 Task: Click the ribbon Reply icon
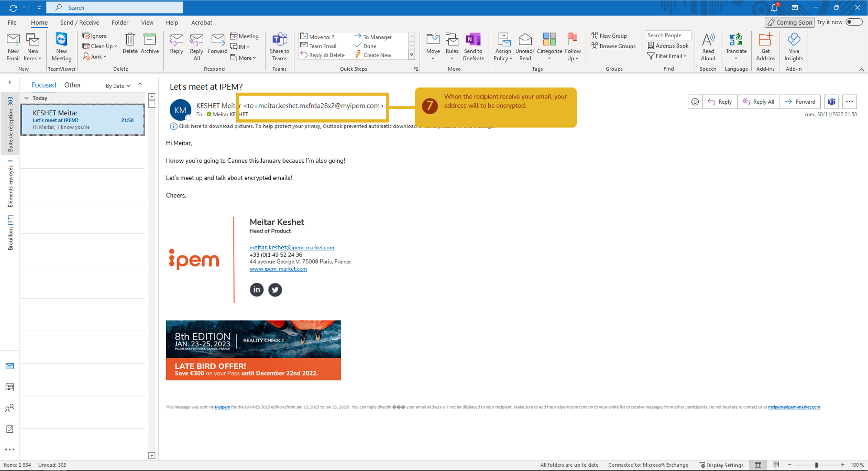pos(176,43)
